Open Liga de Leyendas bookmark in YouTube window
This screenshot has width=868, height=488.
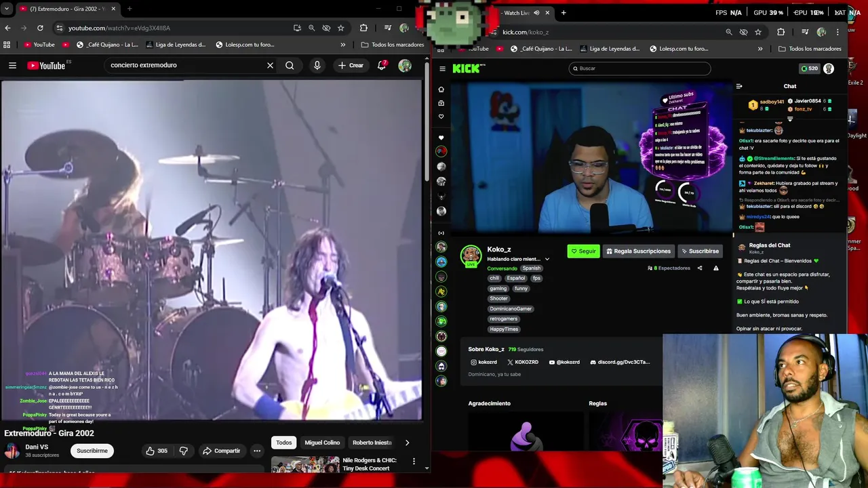click(x=175, y=45)
